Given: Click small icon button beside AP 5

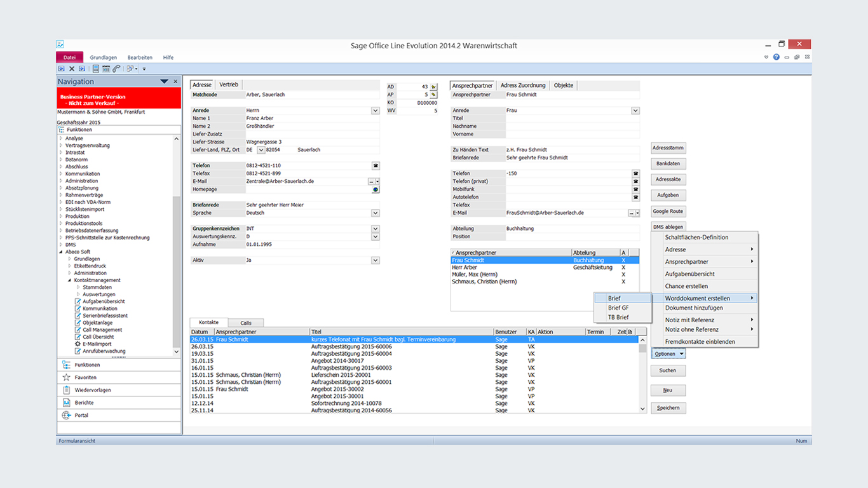Looking at the screenshot, I should pos(434,95).
